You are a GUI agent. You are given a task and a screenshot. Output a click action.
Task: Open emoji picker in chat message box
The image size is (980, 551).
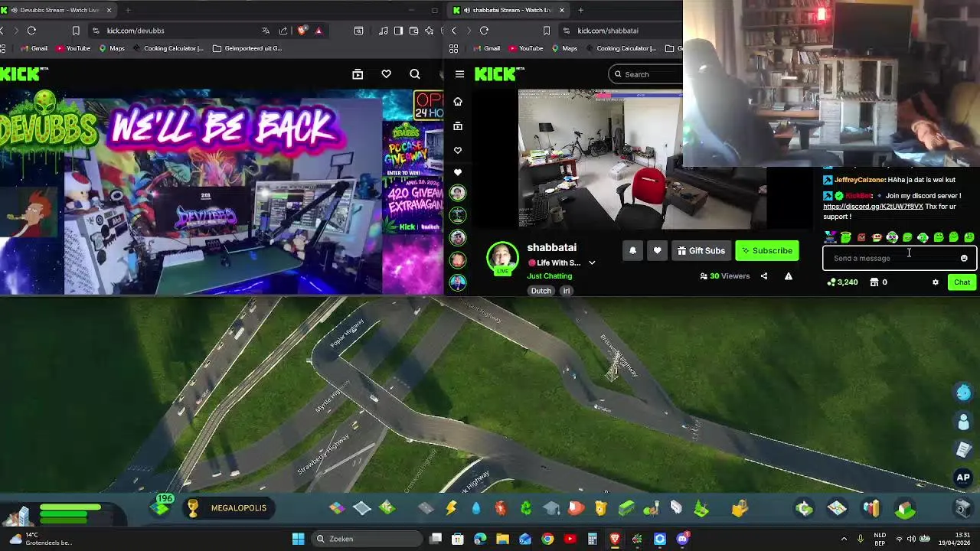tap(964, 259)
